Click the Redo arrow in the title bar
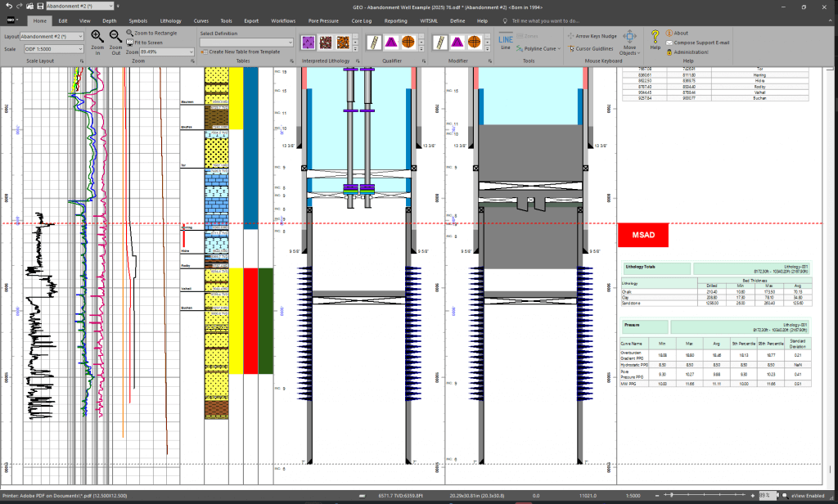 point(20,7)
